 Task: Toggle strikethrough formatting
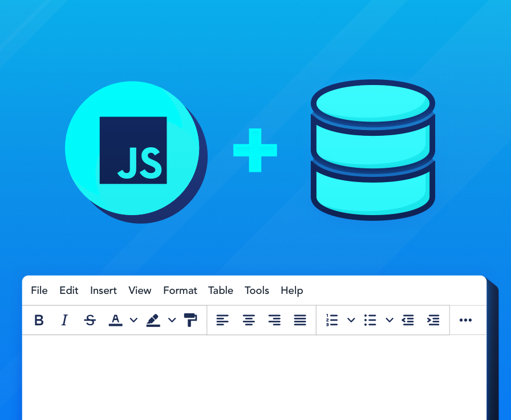pyautogui.click(x=90, y=320)
